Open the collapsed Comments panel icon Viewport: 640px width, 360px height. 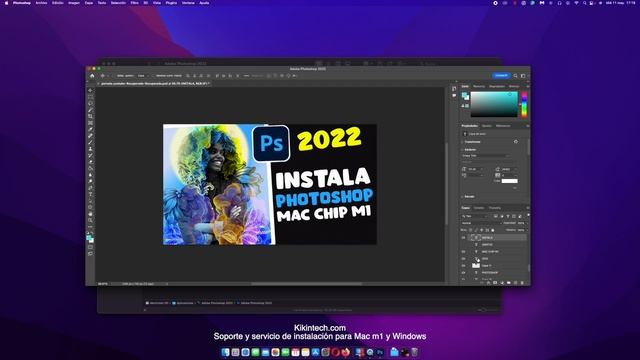[454, 96]
